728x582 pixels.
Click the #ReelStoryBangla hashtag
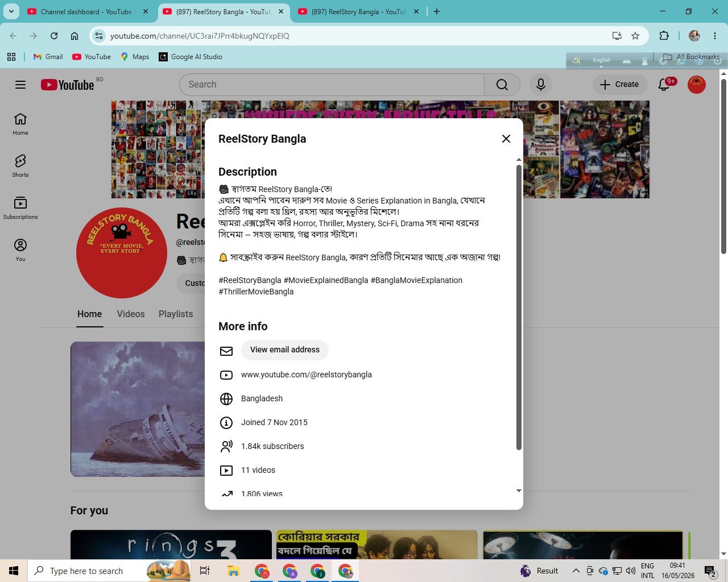coord(250,280)
